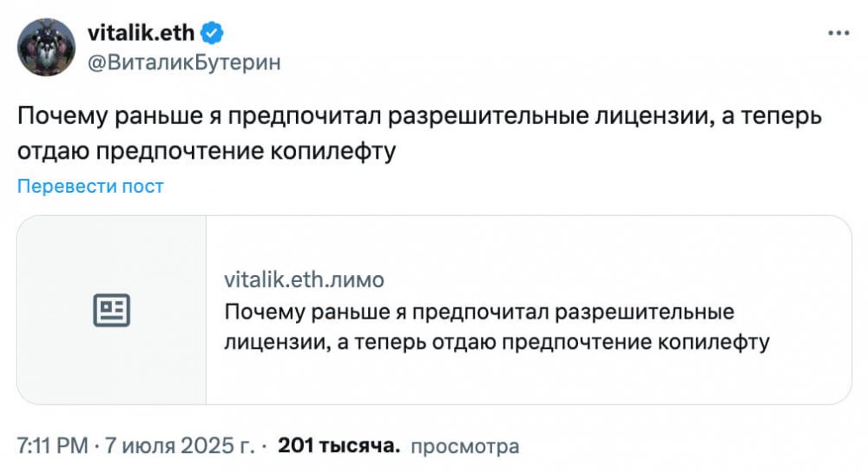Open the vitalik.eth.лимо domain link
Image resolution: width=868 pixels, height=473 pixels.
pyautogui.click(x=304, y=280)
